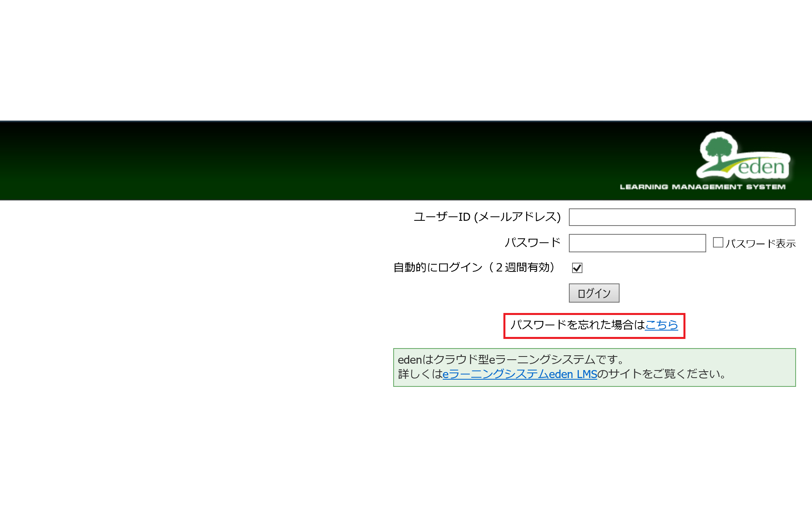Click the パスワード field label
The image size is (812, 511).
point(533,242)
